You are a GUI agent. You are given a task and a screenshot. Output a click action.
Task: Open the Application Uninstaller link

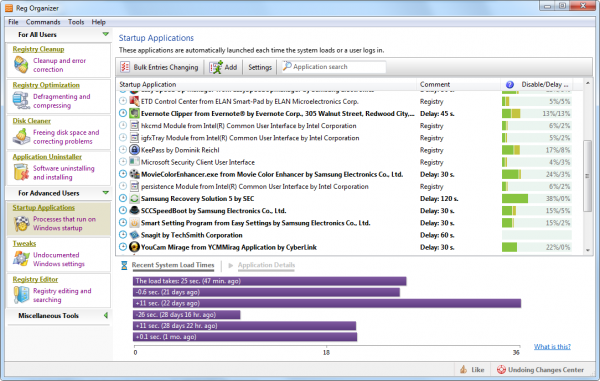[x=47, y=157]
